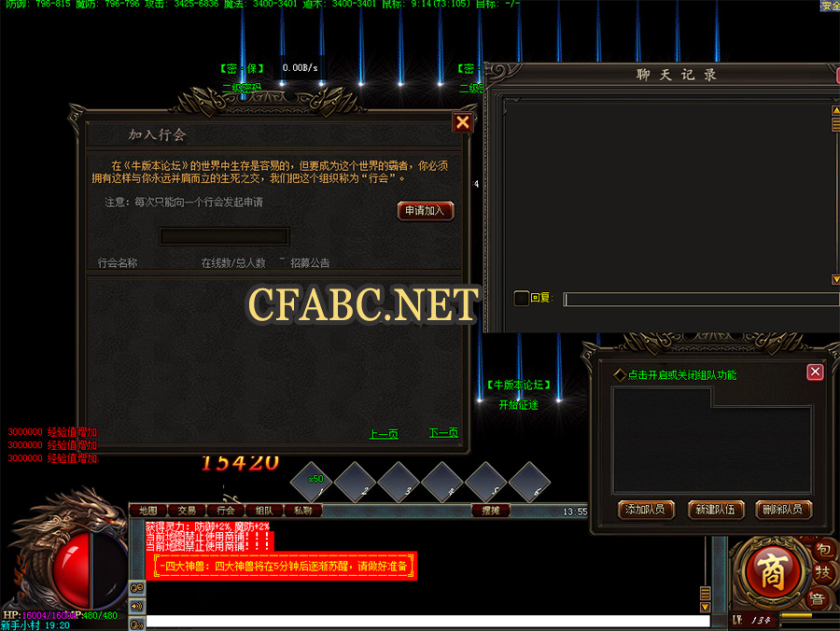Select quick slot 3

point(399,482)
